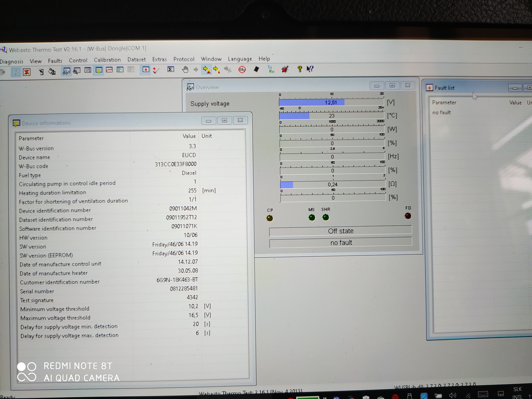
Task: Click the Tx Rx protocol icon
Action: (271, 70)
